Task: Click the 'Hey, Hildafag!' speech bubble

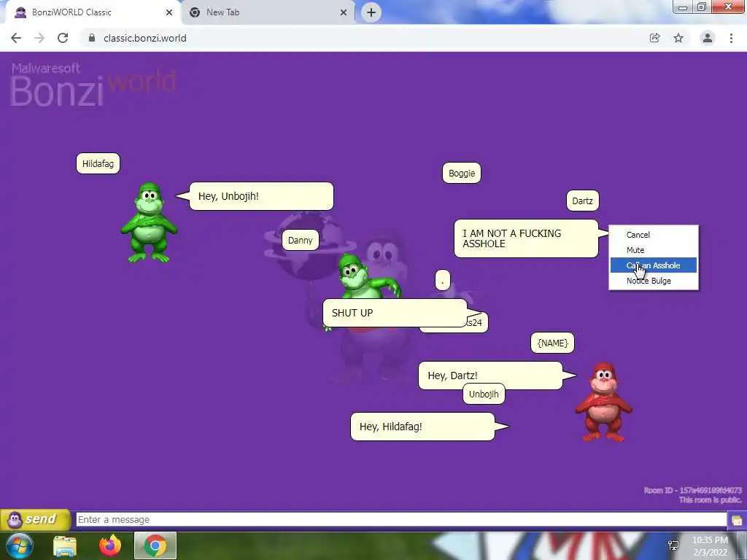Action: pos(422,427)
